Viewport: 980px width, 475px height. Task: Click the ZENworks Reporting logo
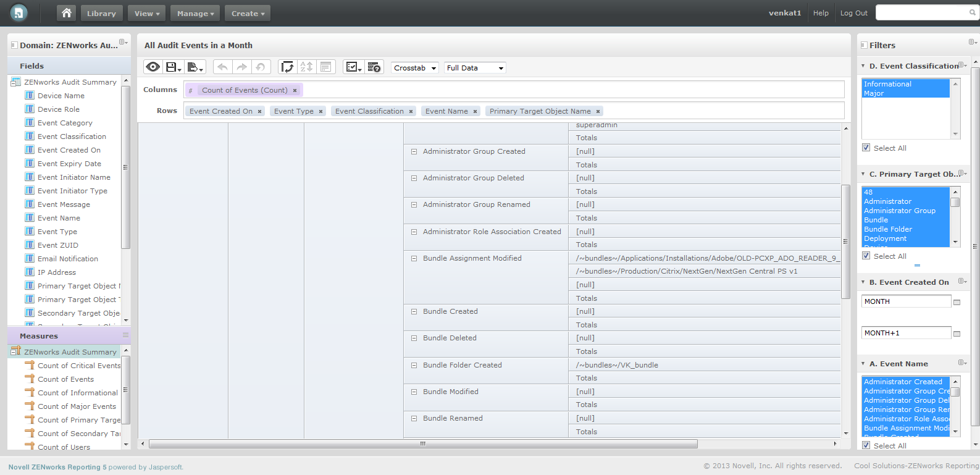point(19,13)
